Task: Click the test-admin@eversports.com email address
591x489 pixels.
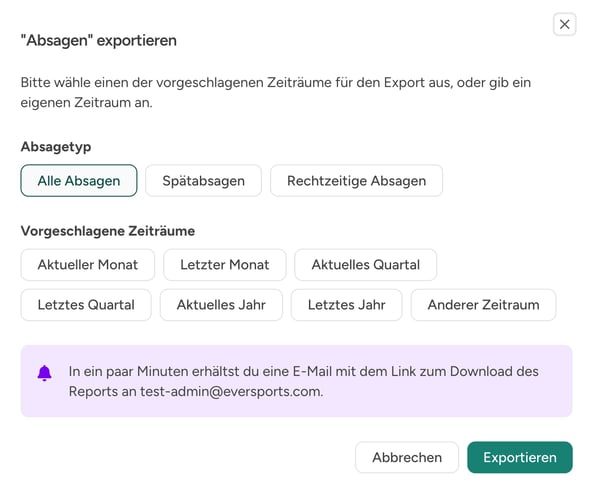Action: click(x=231, y=391)
